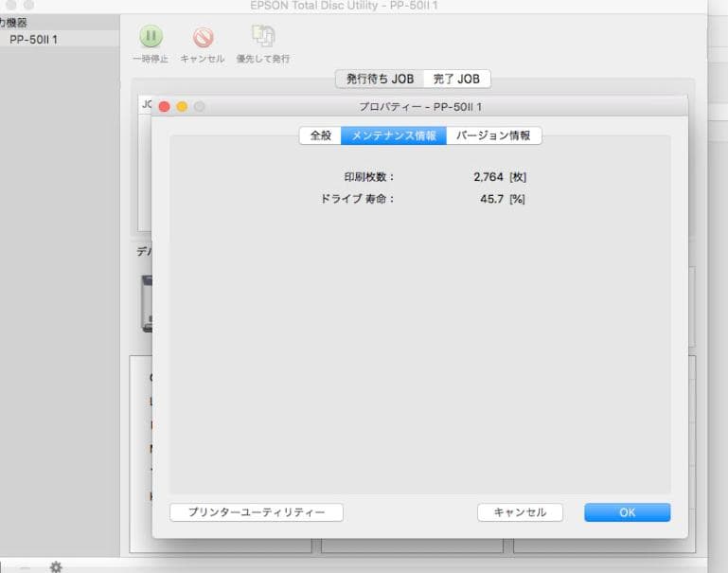
Task: Switch to the 完了 JOB tab
Action: point(457,79)
